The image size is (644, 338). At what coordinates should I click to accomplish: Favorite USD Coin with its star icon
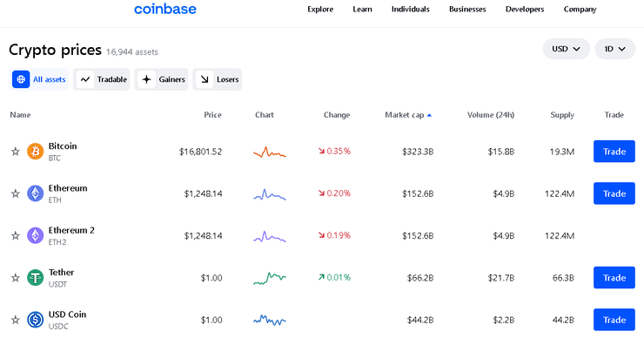(16, 320)
